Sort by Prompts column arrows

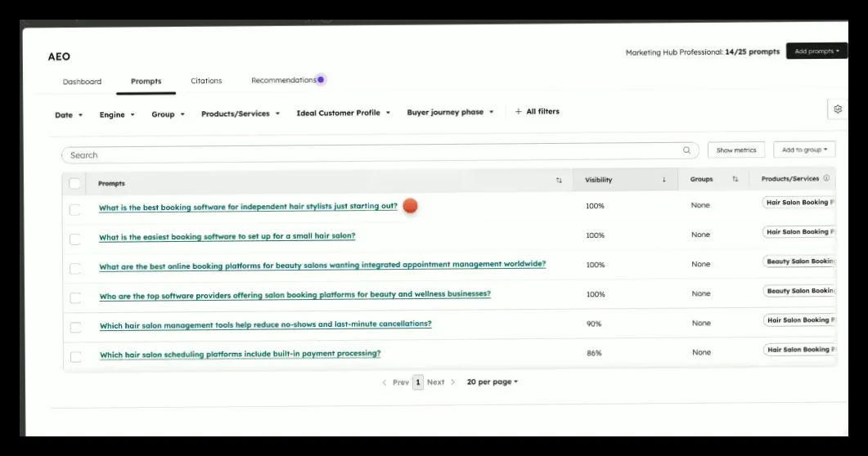pos(559,180)
